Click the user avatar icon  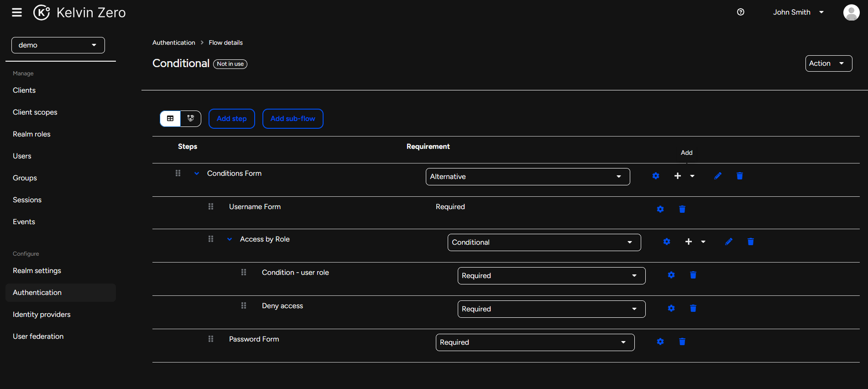(x=851, y=12)
